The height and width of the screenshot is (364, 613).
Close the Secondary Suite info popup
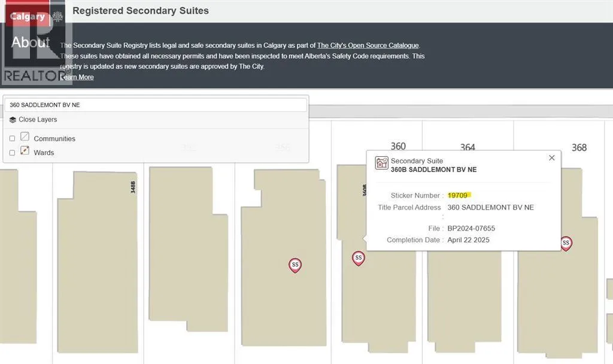click(x=551, y=158)
